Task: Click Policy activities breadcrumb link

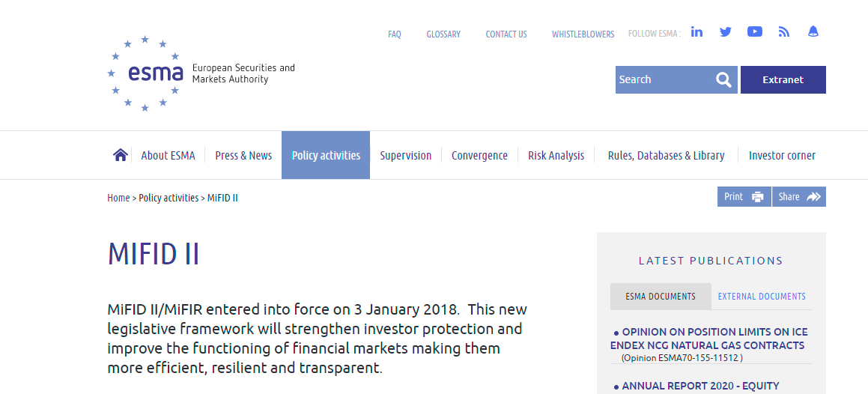Action: pos(169,198)
